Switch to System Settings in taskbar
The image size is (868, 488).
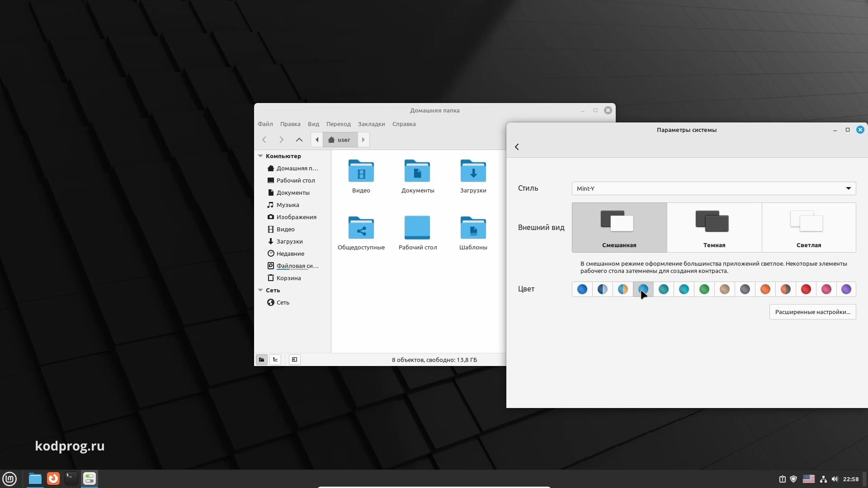90,479
